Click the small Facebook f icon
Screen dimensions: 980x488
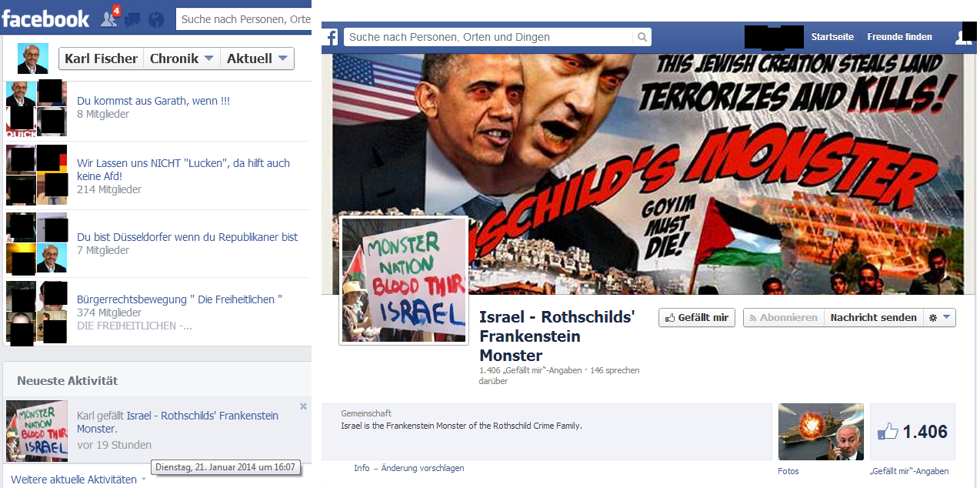coord(331,37)
